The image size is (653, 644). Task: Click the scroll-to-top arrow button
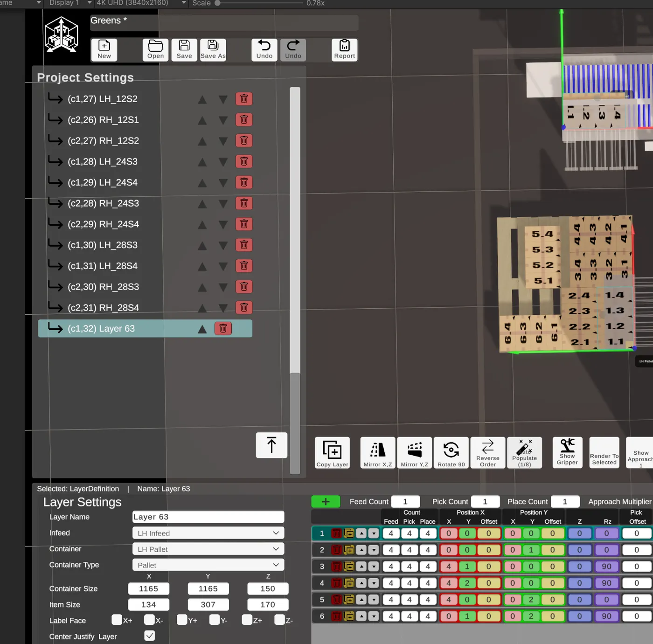tap(271, 445)
